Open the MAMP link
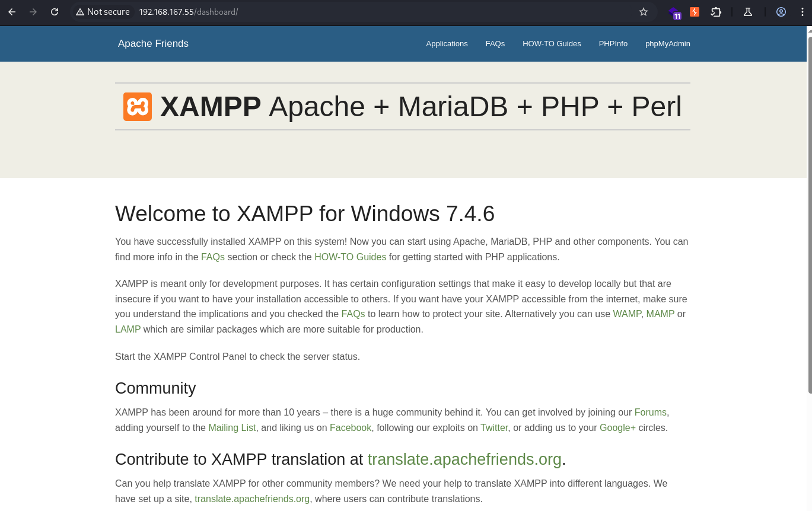Screen dimensions: 812x511 pyautogui.click(x=660, y=314)
